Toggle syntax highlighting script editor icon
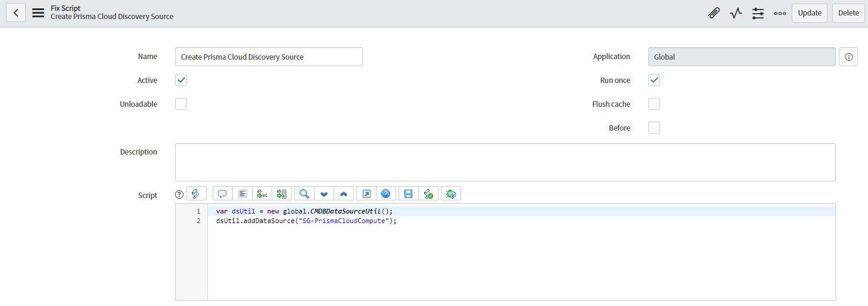This screenshot has width=868, height=306. tap(196, 193)
